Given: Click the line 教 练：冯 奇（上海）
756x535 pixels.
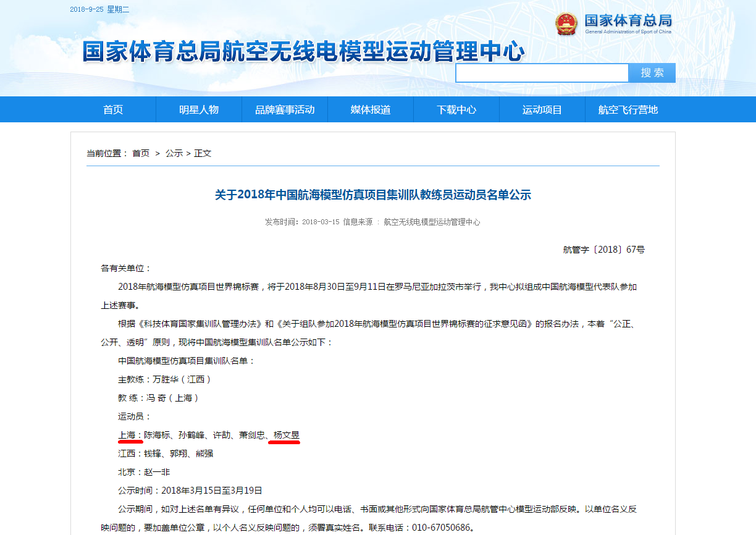Looking at the screenshot, I should (x=159, y=398).
